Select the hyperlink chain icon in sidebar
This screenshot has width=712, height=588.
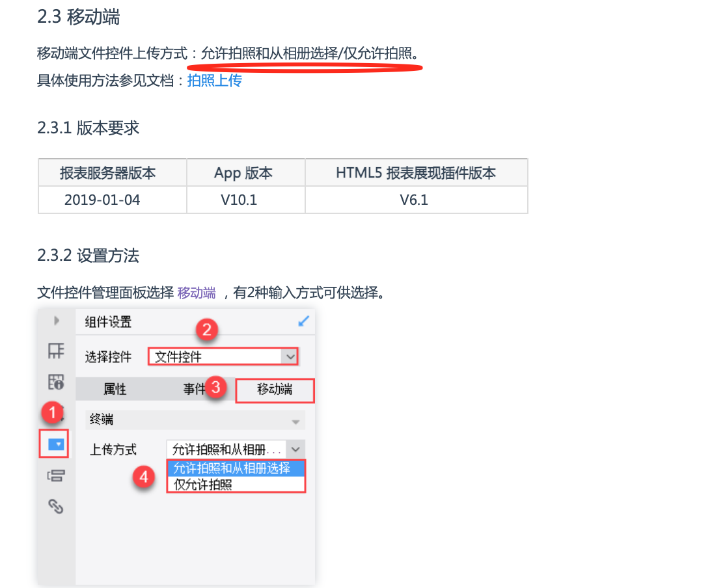coord(56,506)
